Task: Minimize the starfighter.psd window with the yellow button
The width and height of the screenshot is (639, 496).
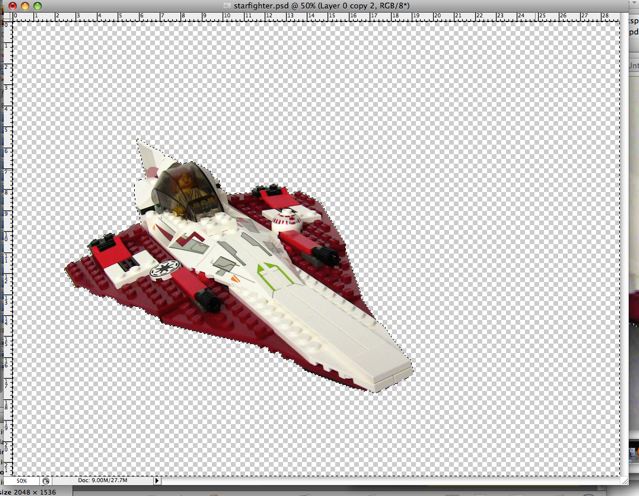Action: pyautogui.click(x=25, y=6)
